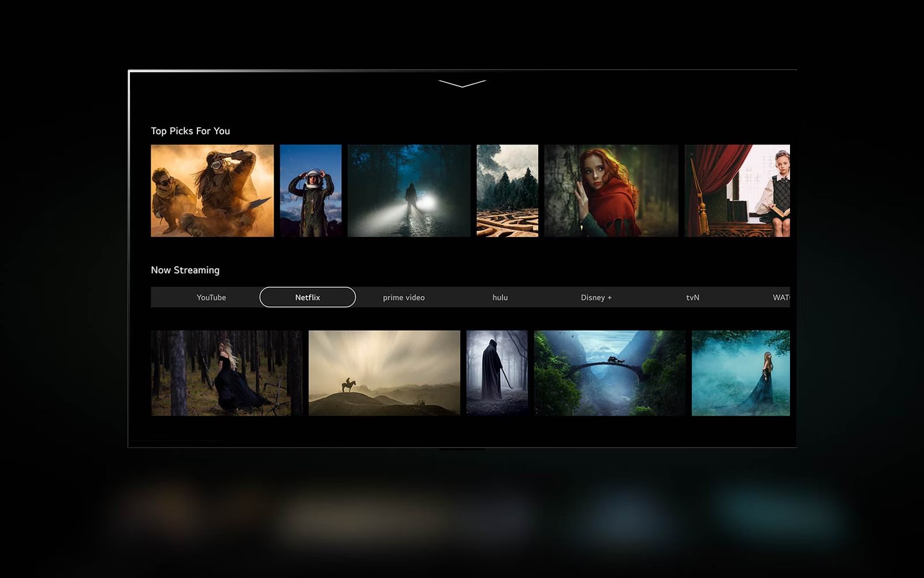
Task: Open the astronaut helmet poster thumbnail
Action: tap(311, 191)
